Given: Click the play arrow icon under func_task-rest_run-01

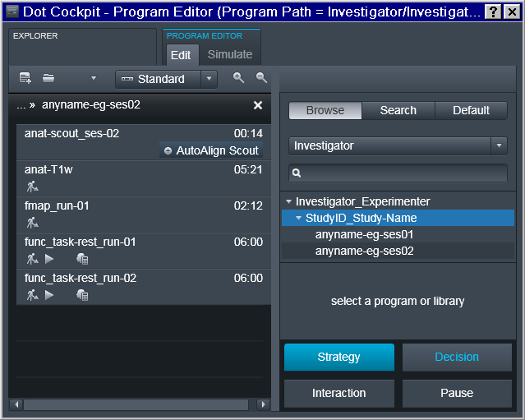Looking at the screenshot, I should tap(49, 259).
